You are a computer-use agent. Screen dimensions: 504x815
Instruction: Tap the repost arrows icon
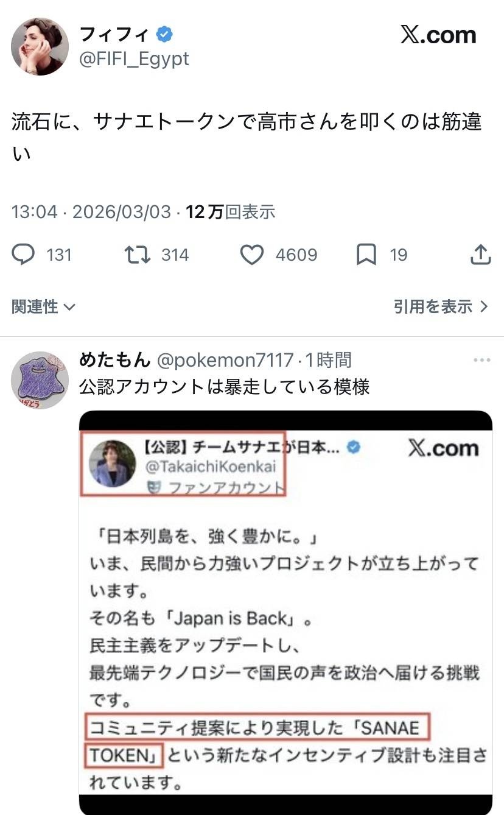[x=137, y=255]
